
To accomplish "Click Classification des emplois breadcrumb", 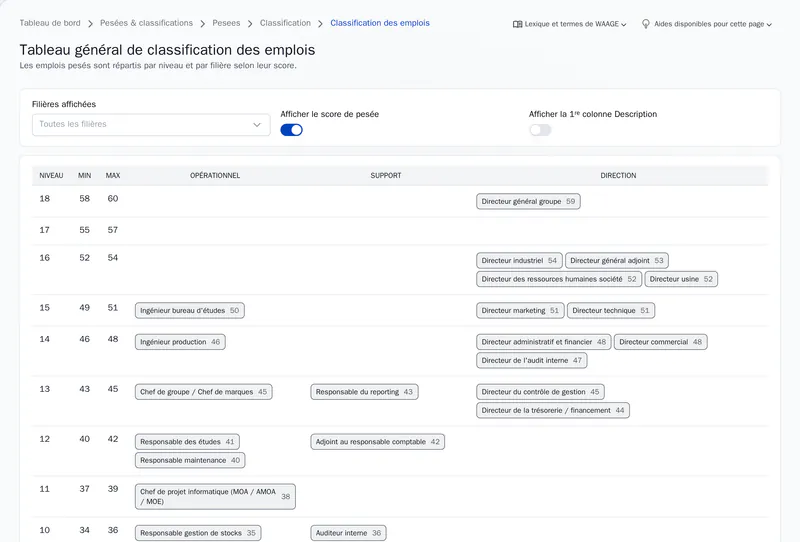I will pyautogui.click(x=380, y=23).
